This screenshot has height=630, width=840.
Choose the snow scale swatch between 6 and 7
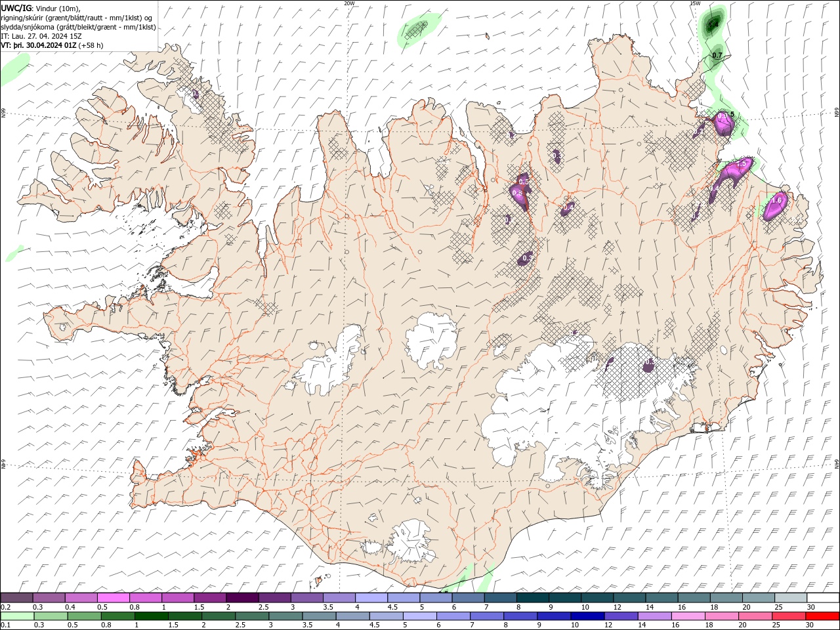point(468,598)
